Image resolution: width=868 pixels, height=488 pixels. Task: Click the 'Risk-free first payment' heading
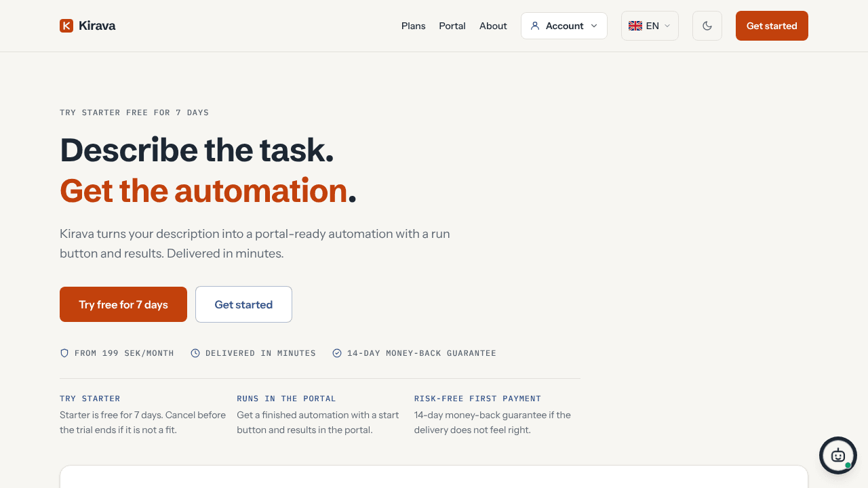(477, 399)
